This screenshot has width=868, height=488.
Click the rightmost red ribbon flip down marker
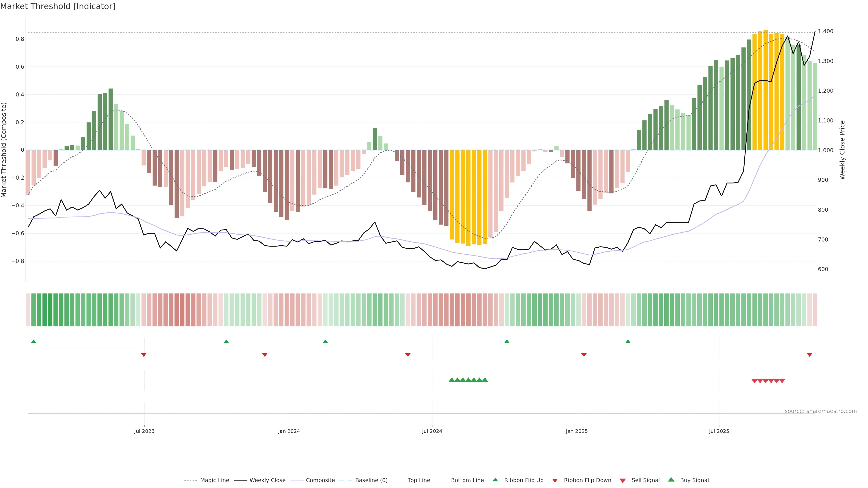click(x=809, y=355)
